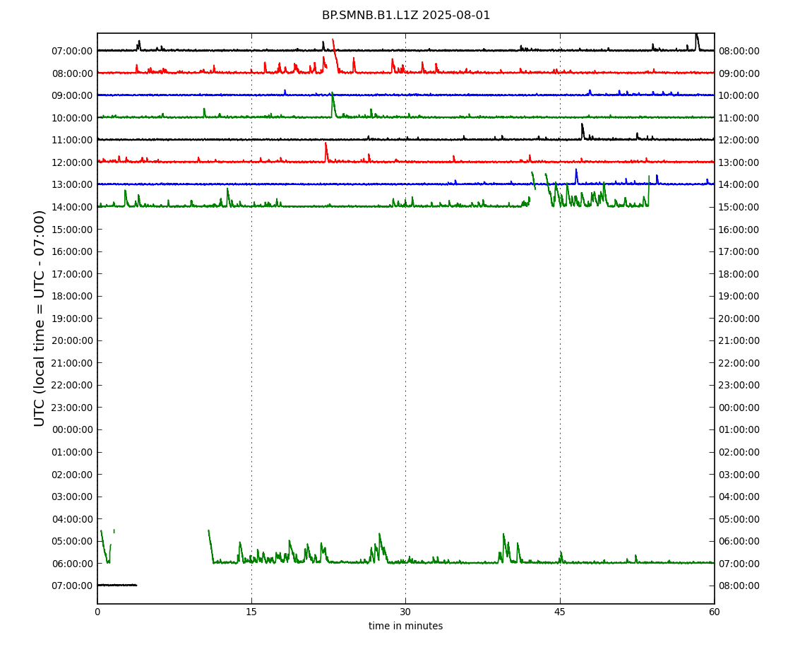The height and width of the screenshot is (671, 812).
Task: Click the right-axis time label 01:00:00
Action: click(739, 430)
